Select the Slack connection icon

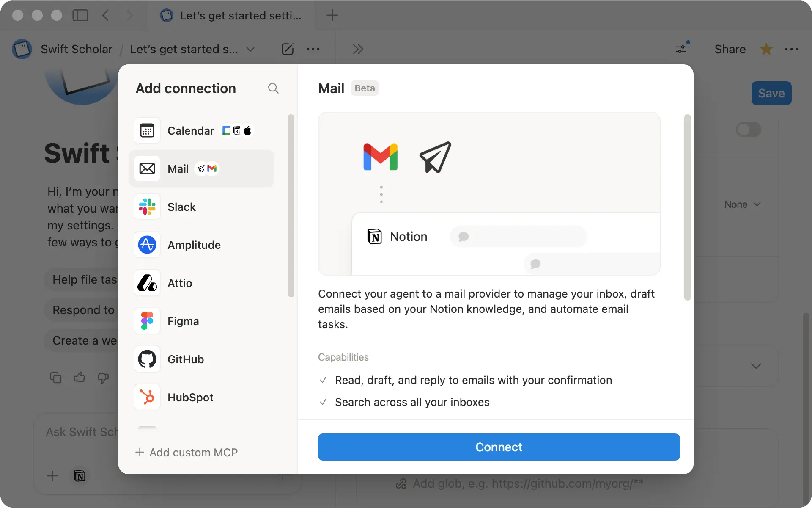(x=146, y=207)
